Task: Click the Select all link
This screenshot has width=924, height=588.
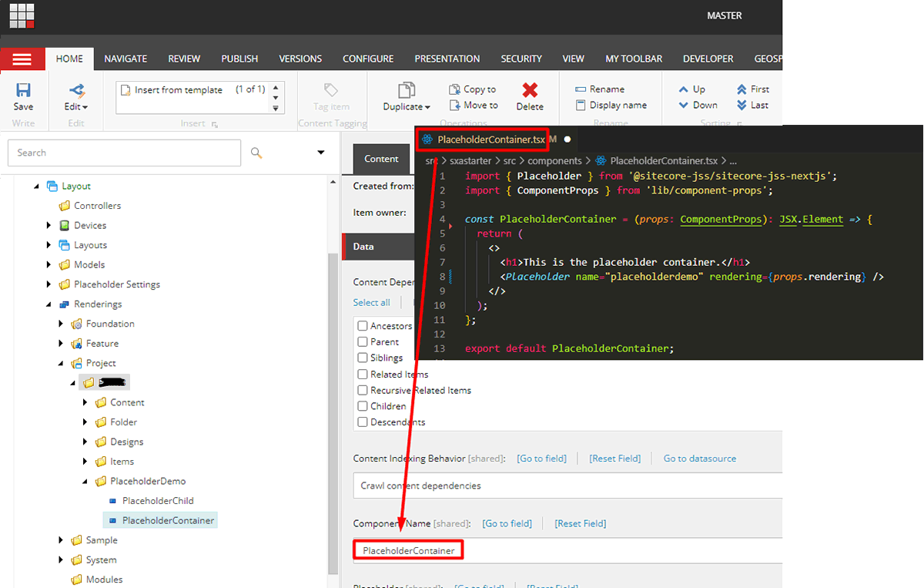Action: (x=372, y=302)
